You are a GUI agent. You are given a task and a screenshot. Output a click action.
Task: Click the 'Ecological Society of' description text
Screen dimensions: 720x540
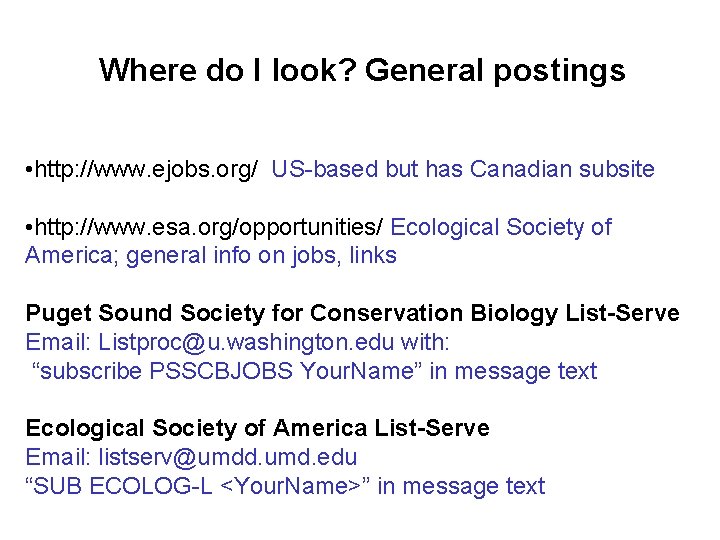[x=501, y=227]
